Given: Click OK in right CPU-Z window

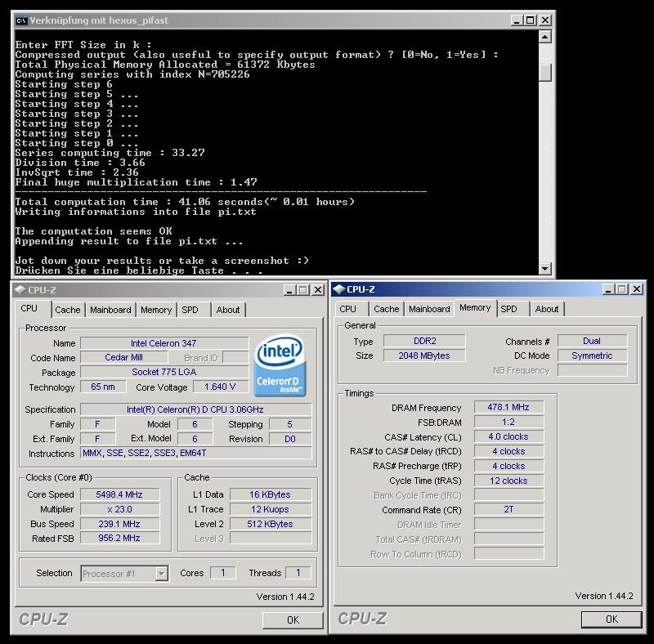Looking at the screenshot, I should [611, 619].
